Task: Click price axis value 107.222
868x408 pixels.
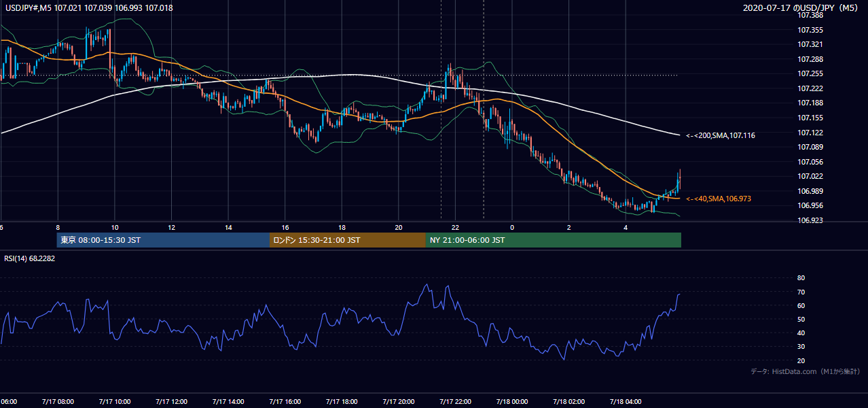Action: (810, 88)
